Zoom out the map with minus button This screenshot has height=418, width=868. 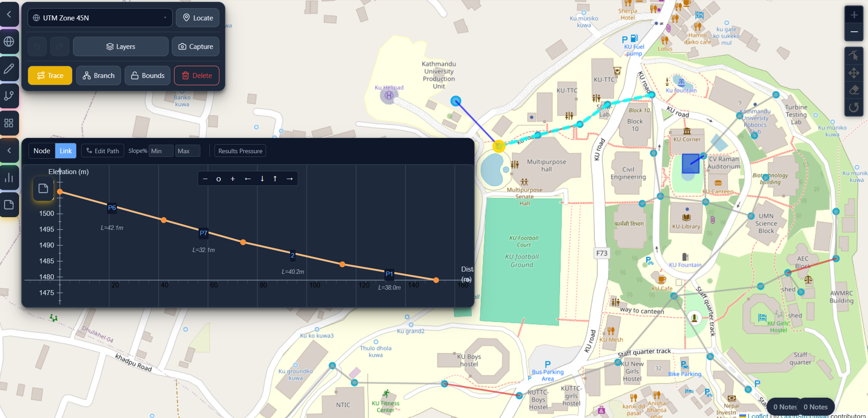tap(854, 32)
